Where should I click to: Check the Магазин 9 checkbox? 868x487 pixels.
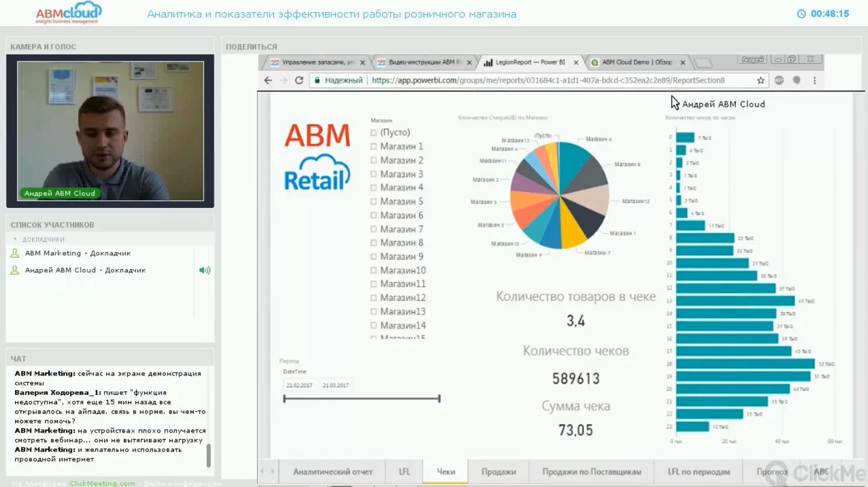tap(374, 257)
